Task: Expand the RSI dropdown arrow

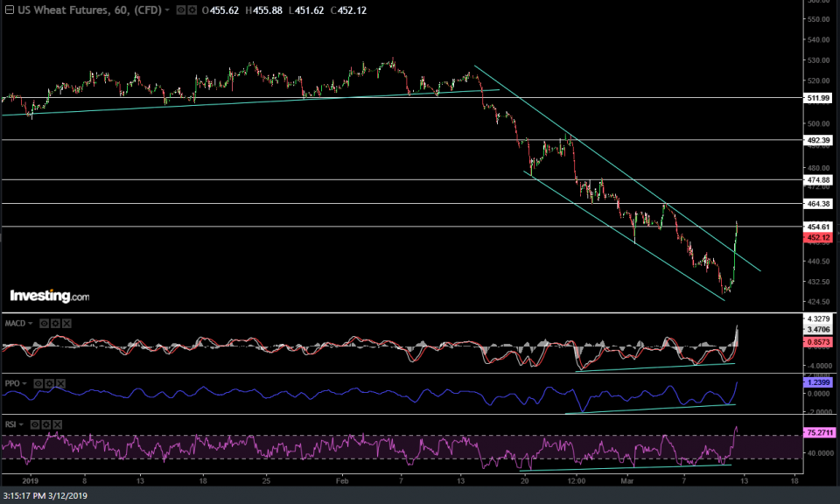Action: pyautogui.click(x=23, y=424)
